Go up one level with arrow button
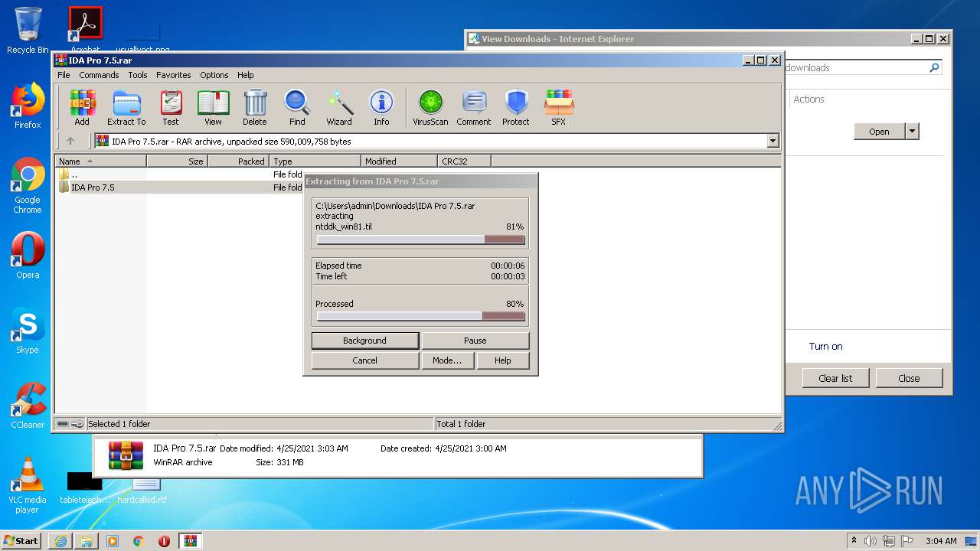The height and width of the screenshot is (551, 980). [70, 141]
